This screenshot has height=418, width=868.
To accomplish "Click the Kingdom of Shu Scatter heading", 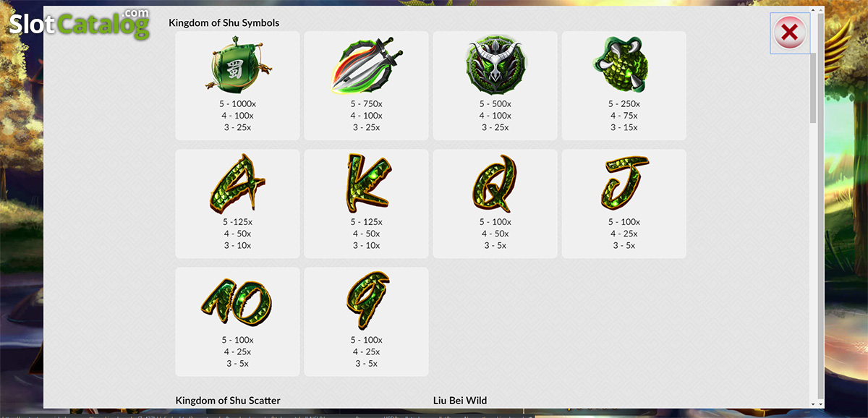I will click(x=228, y=400).
